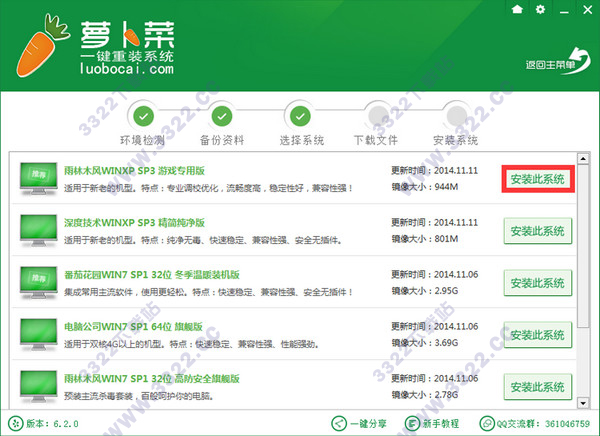600x436 pixels.
Task: Install 电脑公司WIN7 SP1 64位 旗舰版
Action: point(538,335)
